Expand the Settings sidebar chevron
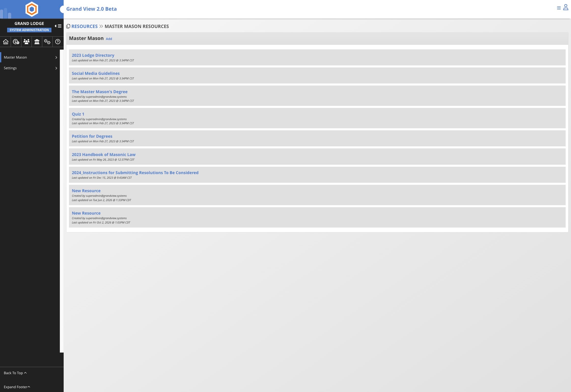Image resolution: width=571 pixels, height=392 pixels. coord(56,68)
